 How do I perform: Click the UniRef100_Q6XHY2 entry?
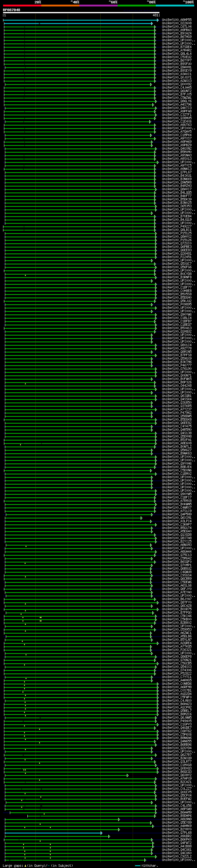coord(177,775)
